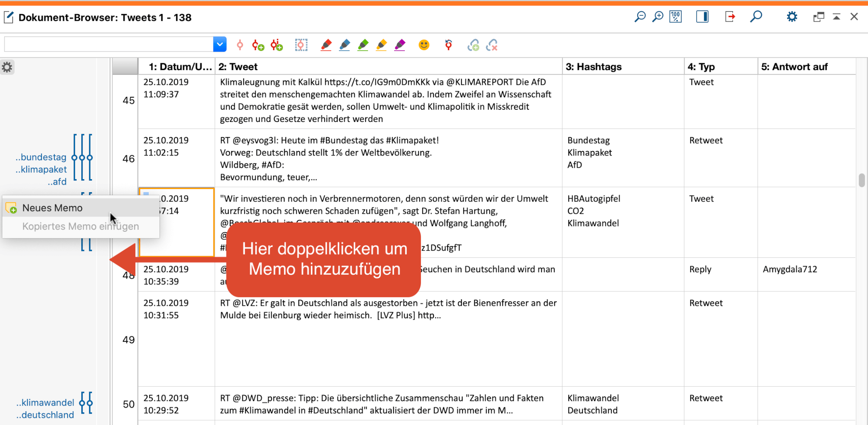
Task: Reset zoom to 100 percent
Action: click(x=675, y=17)
